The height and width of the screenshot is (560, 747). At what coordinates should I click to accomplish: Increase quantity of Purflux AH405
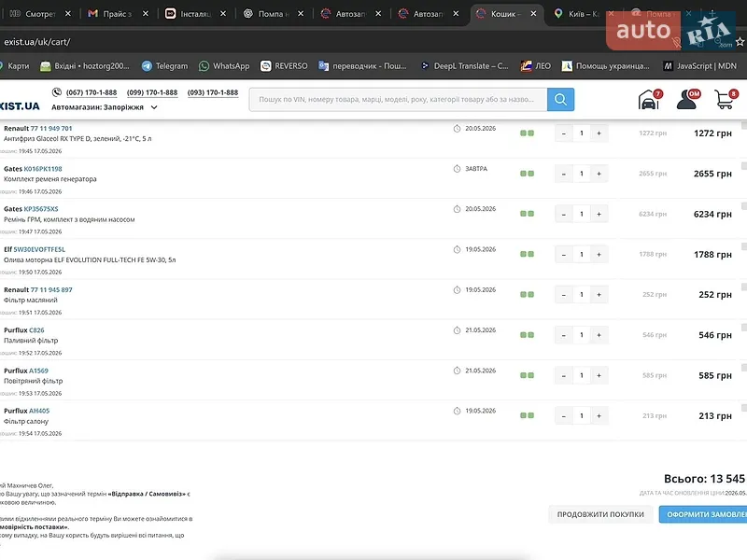click(x=599, y=415)
